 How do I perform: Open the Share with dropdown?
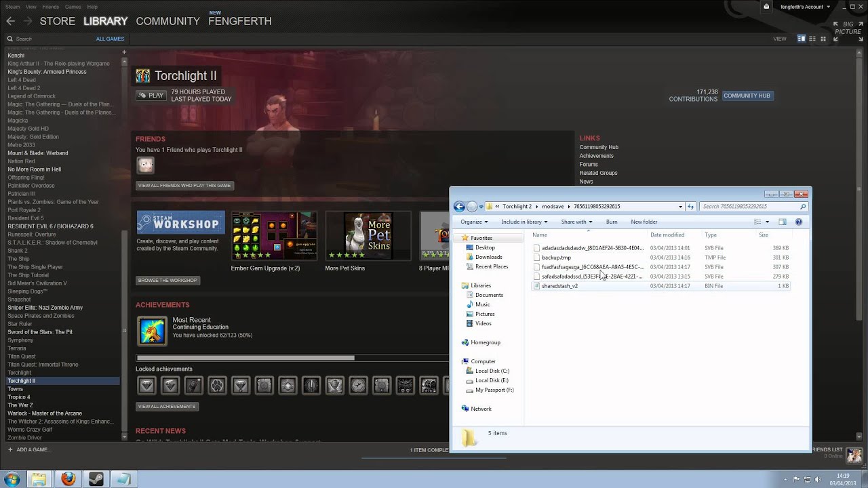point(576,222)
